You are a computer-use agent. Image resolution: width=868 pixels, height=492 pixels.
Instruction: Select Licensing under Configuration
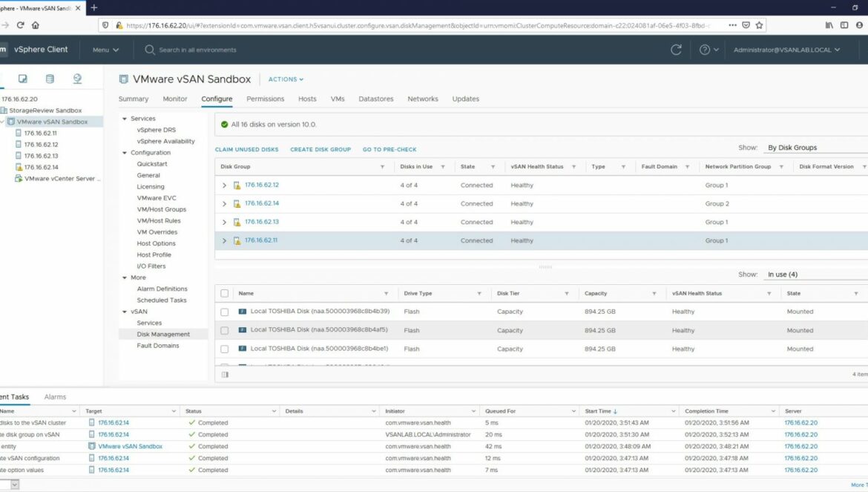pos(151,186)
